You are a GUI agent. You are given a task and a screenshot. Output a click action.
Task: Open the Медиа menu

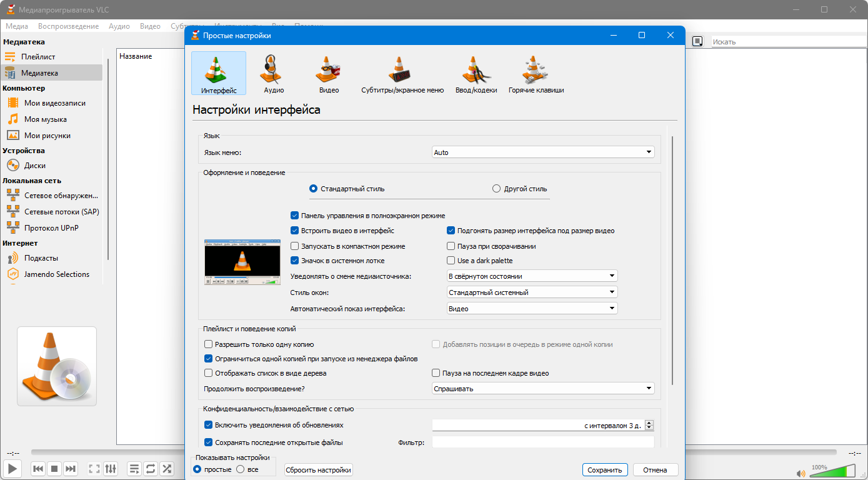coord(17,26)
